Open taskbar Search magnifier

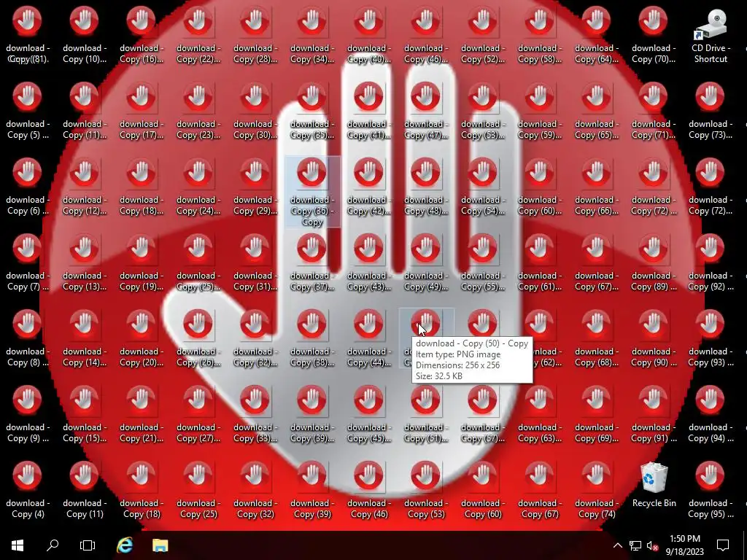[53, 545]
